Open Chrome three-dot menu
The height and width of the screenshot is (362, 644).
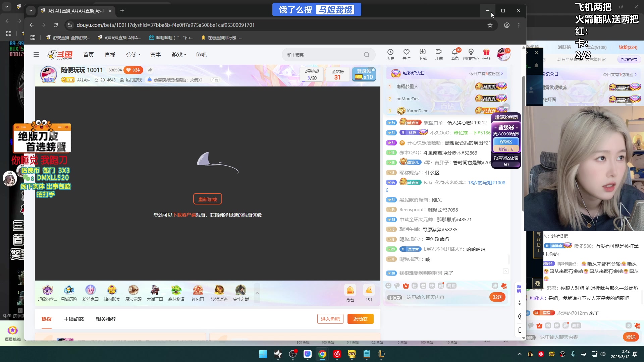point(519,25)
